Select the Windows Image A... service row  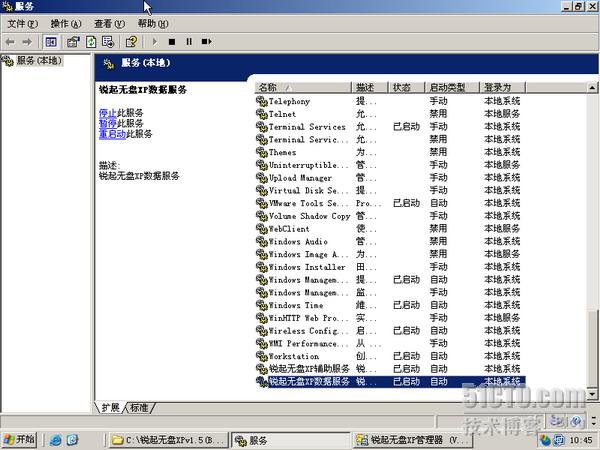(390, 254)
